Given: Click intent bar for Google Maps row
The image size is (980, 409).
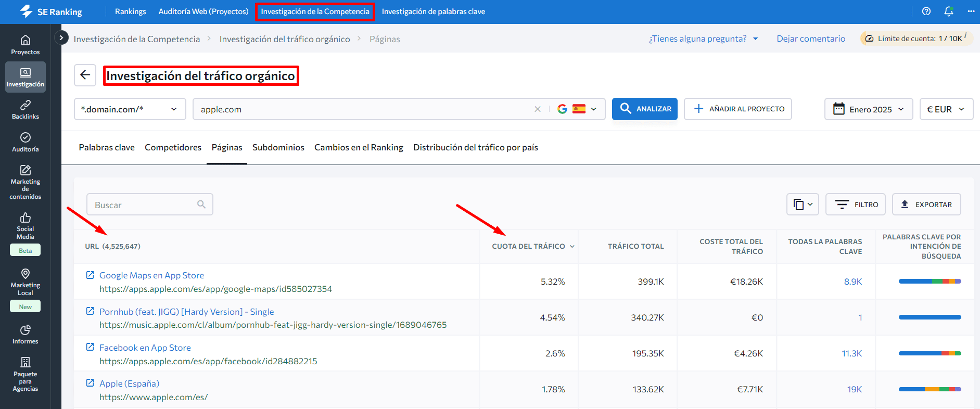Looking at the screenshot, I should coord(930,282).
